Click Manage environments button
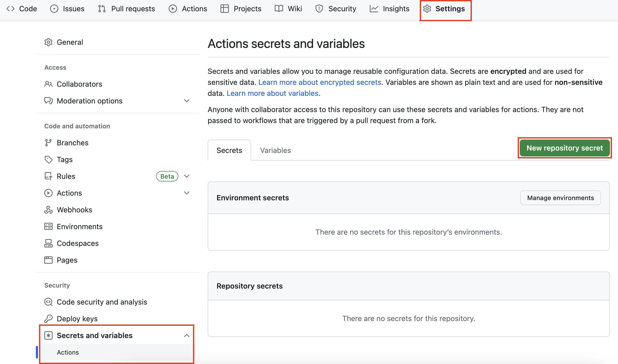This screenshot has width=618, height=364. pos(560,198)
